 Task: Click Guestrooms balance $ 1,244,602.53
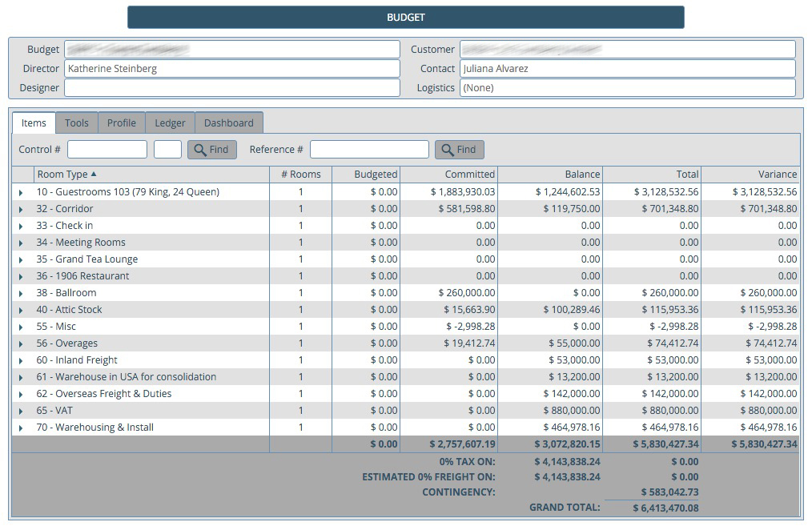(x=568, y=192)
